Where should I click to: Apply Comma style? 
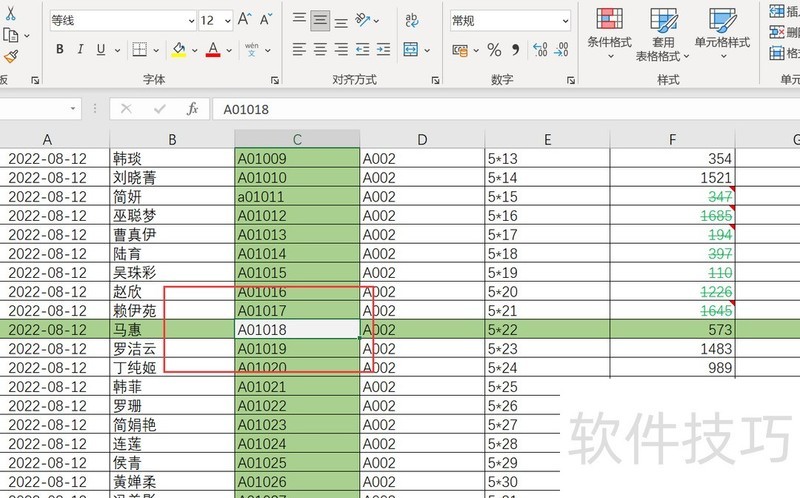(515, 50)
